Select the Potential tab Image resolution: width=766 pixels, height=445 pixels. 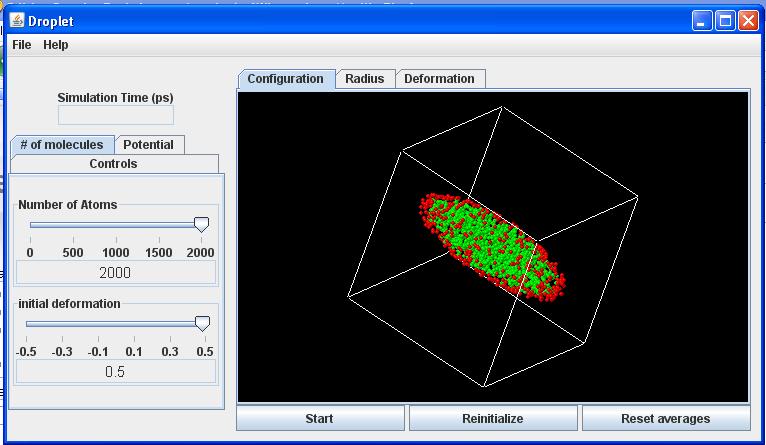(x=148, y=145)
